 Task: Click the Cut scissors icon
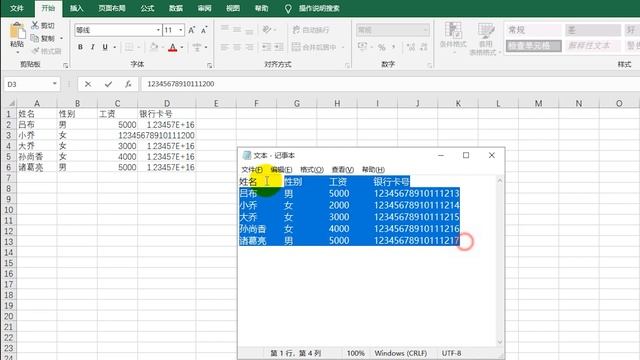coord(35,25)
